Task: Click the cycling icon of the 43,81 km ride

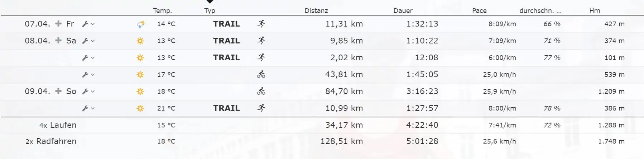Action: 261,74
